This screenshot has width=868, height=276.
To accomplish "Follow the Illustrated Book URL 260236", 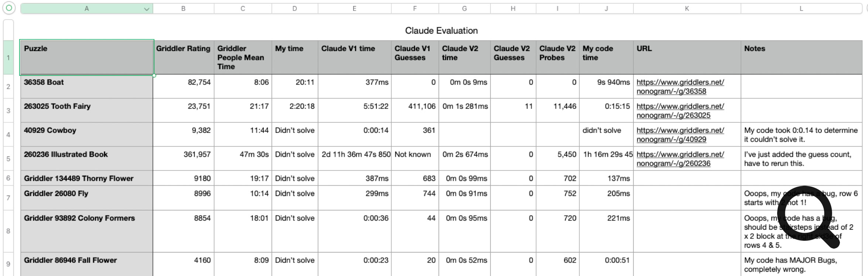I will (680, 159).
